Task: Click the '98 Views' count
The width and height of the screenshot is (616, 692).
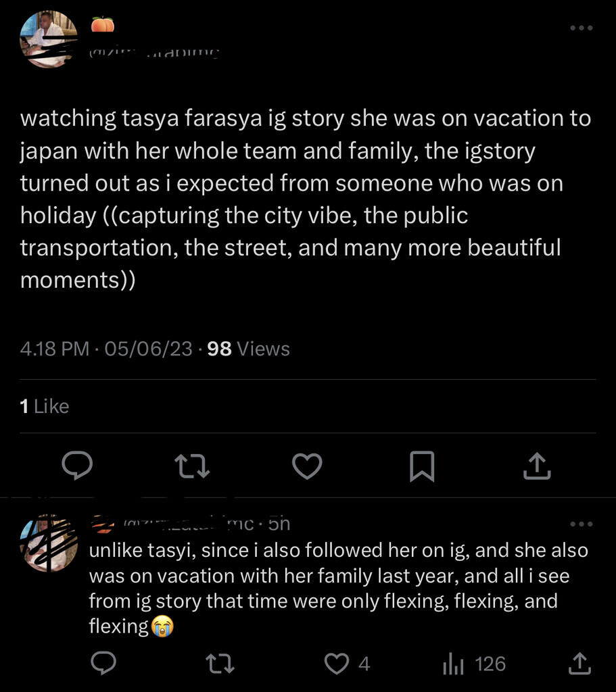Action: pyautogui.click(x=248, y=349)
